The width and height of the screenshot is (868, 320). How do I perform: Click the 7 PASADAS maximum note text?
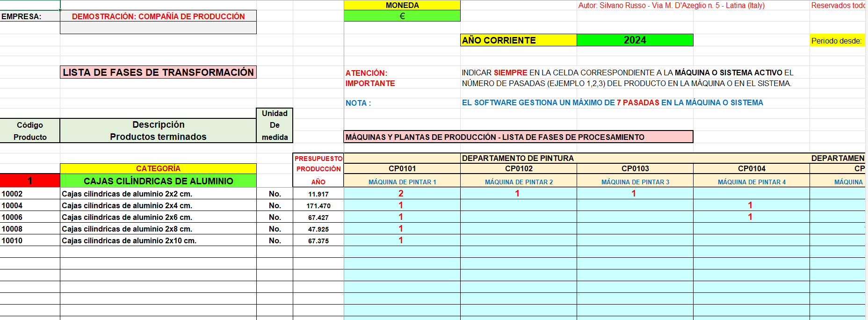pos(638,102)
